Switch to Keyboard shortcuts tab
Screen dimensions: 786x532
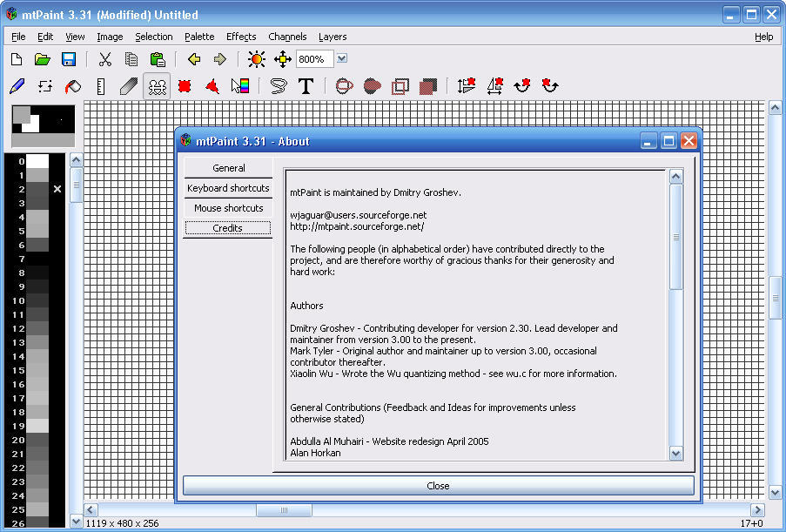click(x=228, y=188)
